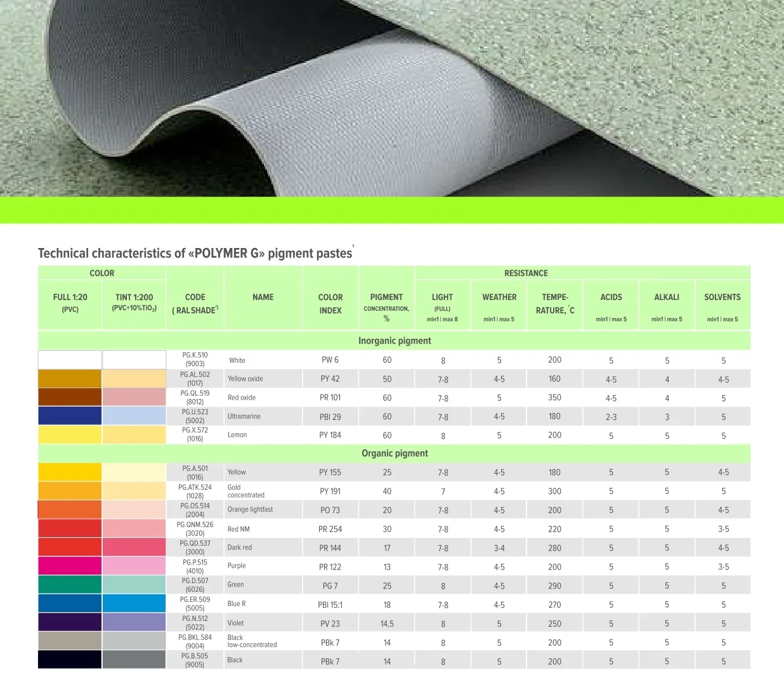Select the Violet pigment name cell
Viewport: 784px width, 699px height.
263,622
